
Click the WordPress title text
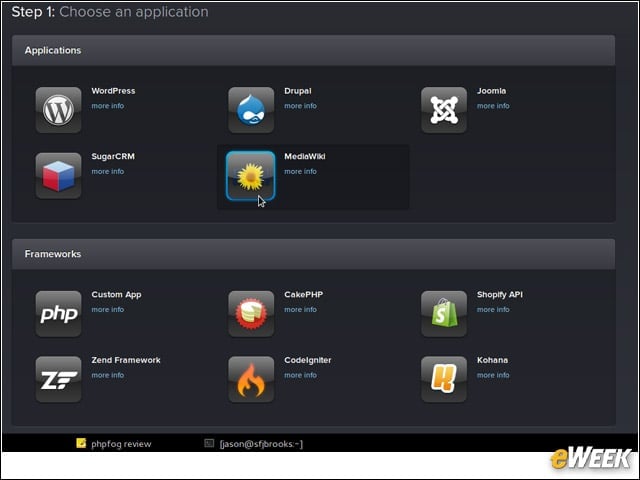[113, 91]
